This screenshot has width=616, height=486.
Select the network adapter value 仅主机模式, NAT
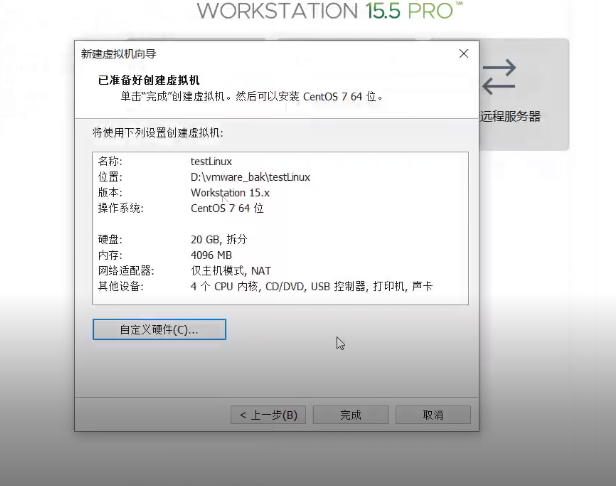(x=231, y=271)
